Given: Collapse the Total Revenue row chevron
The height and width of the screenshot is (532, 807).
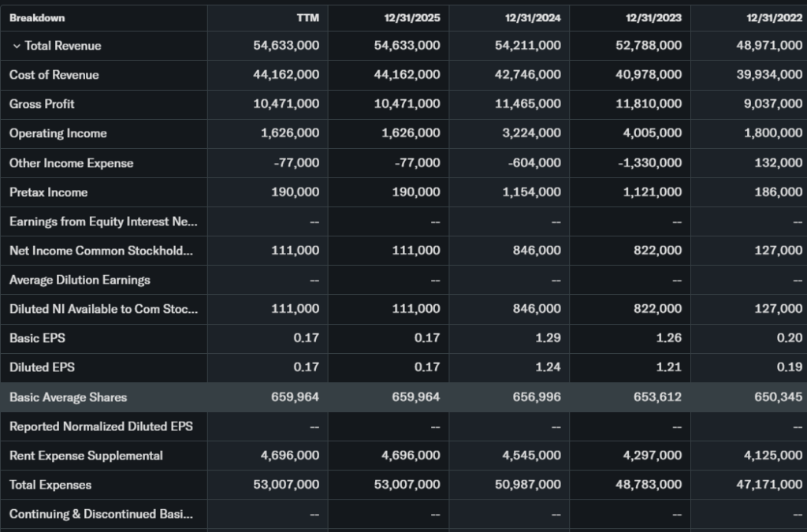Looking at the screenshot, I should click(x=16, y=46).
